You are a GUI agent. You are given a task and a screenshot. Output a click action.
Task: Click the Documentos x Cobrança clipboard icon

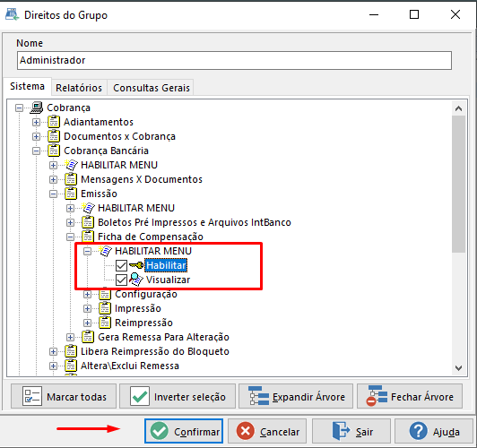click(54, 136)
